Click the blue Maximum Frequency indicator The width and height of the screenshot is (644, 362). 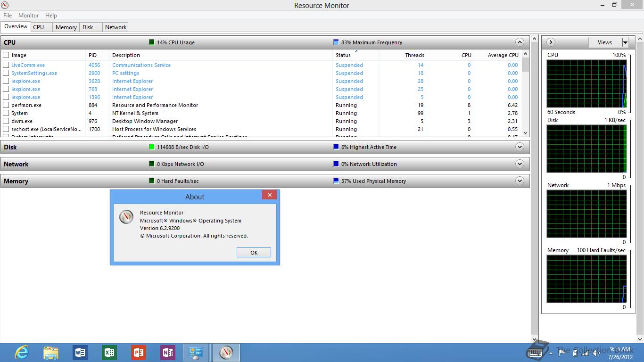(x=336, y=42)
